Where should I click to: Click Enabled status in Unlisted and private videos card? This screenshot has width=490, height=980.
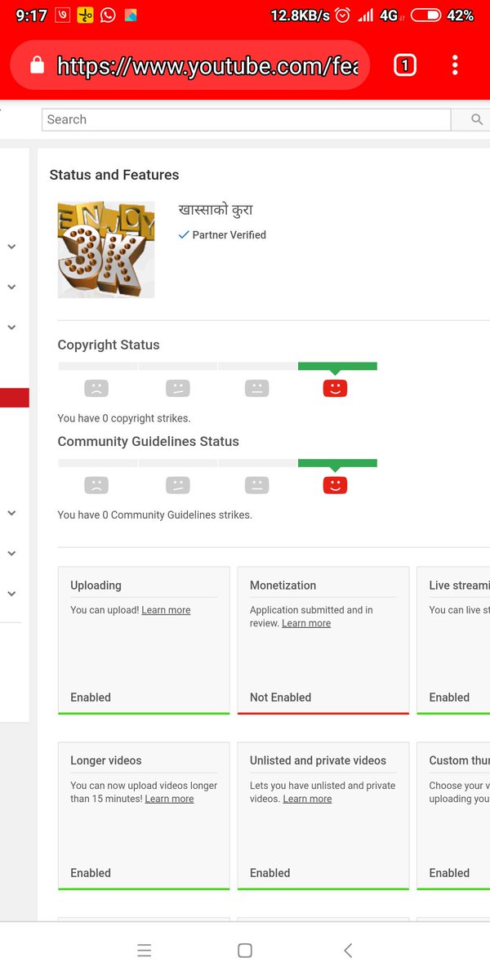tap(270, 873)
